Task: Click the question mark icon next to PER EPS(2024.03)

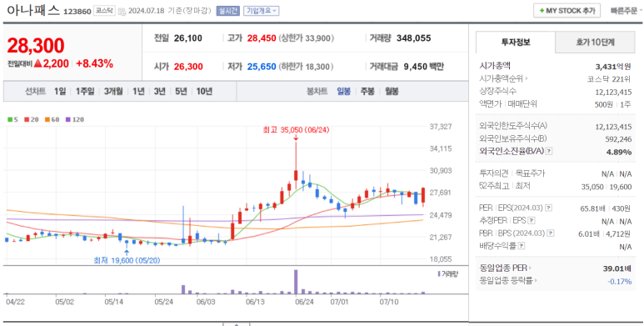Action: [549, 208]
